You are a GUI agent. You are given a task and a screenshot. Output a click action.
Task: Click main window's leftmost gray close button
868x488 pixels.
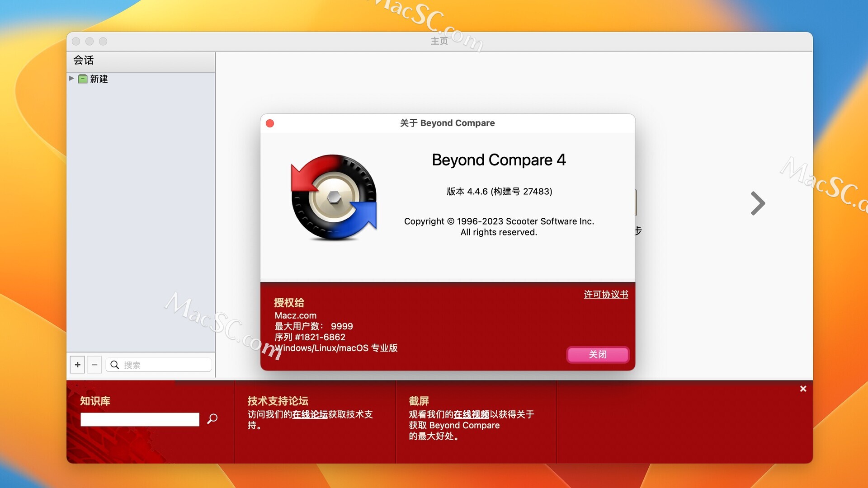click(76, 42)
